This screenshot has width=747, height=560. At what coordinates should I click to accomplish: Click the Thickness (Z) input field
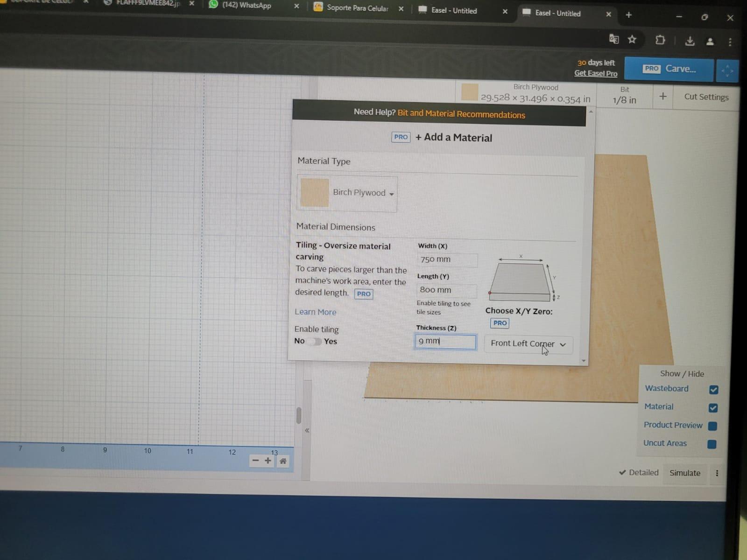coord(445,342)
